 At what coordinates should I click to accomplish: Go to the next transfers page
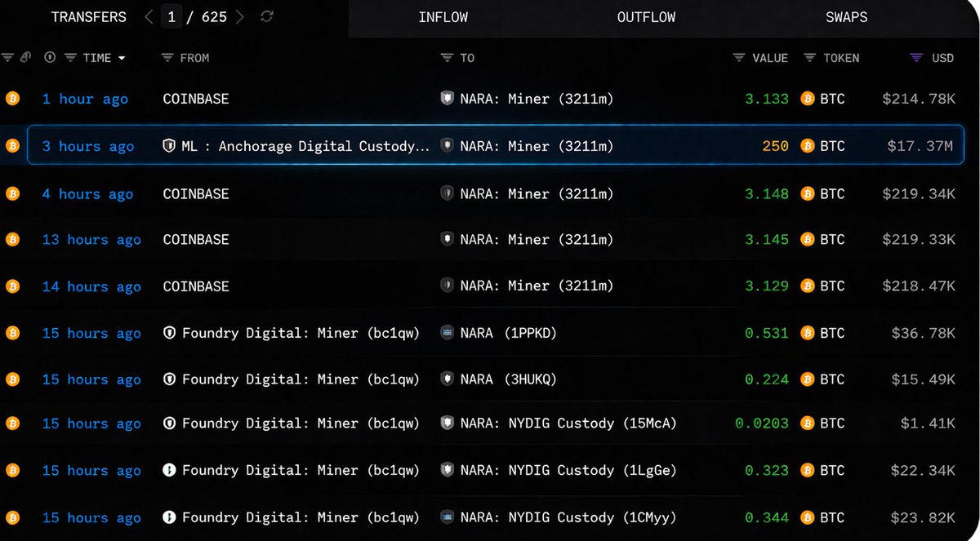point(239,17)
